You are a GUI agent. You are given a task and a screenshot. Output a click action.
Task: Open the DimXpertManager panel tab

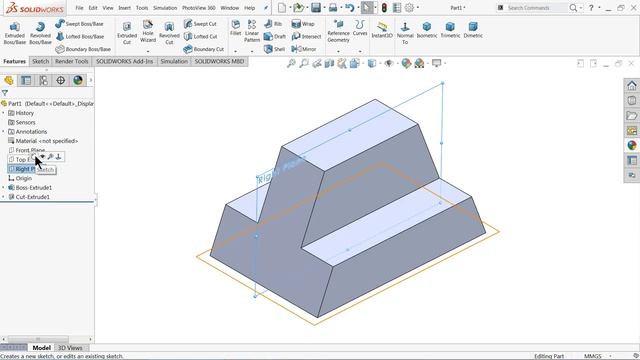tap(60, 80)
